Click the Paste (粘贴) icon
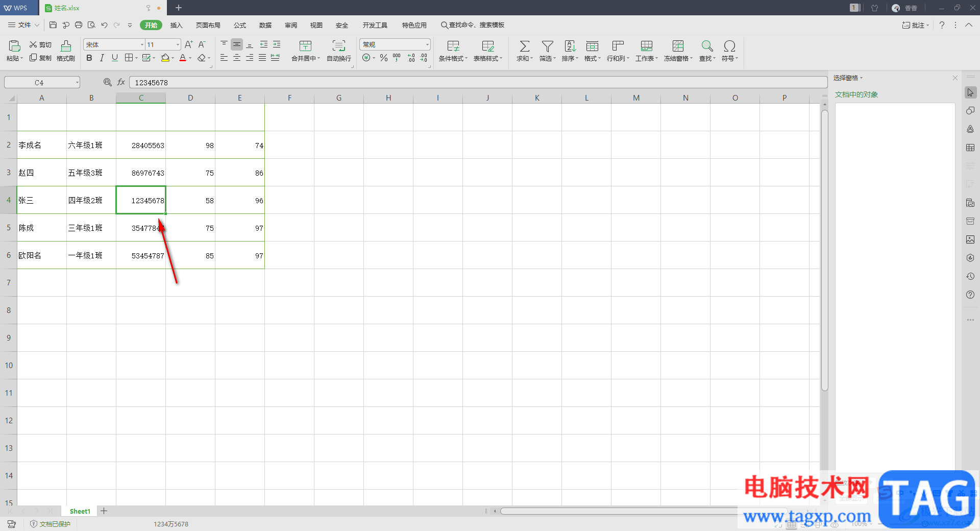The height and width of the screenshot is (531, 980). 14,46
